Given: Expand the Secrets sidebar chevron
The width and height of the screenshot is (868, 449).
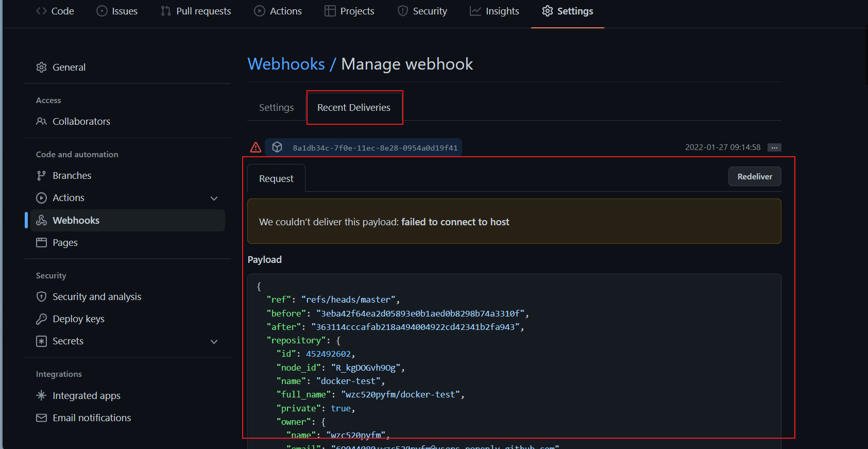Looking at the screenshot, I should click(x=214, y=342).
